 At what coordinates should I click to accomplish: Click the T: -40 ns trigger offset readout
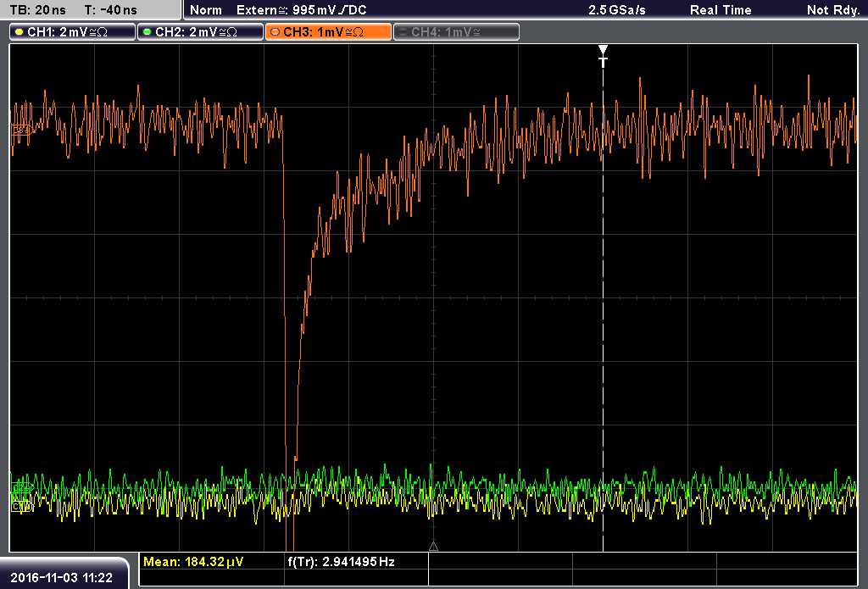pos(111,10)
